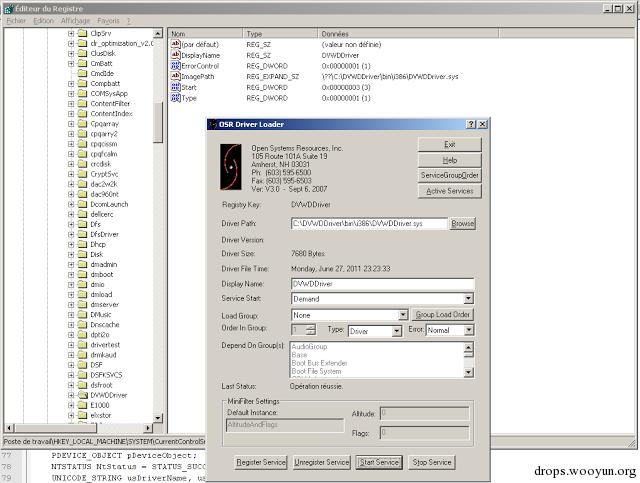Open the Service Start dropdown
Viewport: 640px width, 483px height.
pos(469,298)
